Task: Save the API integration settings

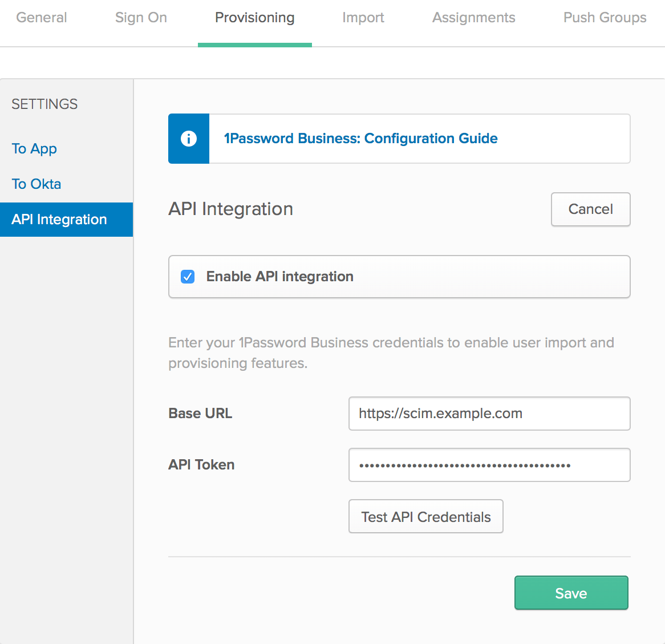Action: pyautogui.click(x=571, y=593)
